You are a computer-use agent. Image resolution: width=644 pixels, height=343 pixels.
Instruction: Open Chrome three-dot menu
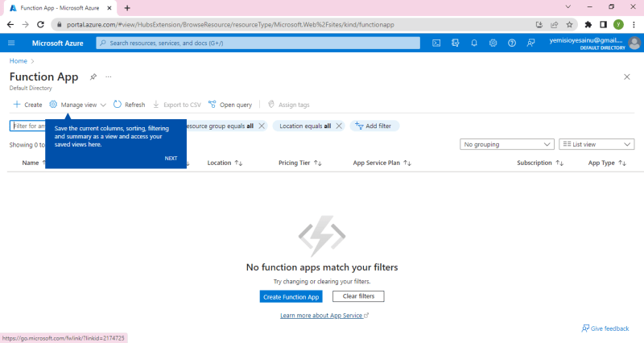634,25
